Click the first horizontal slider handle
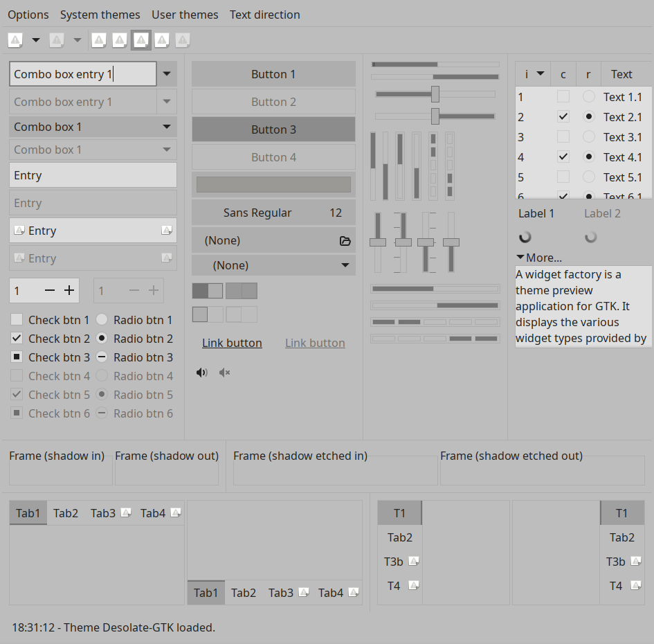Screen dimensions: 654x644 pyautogui.click(x=435, y=94)
